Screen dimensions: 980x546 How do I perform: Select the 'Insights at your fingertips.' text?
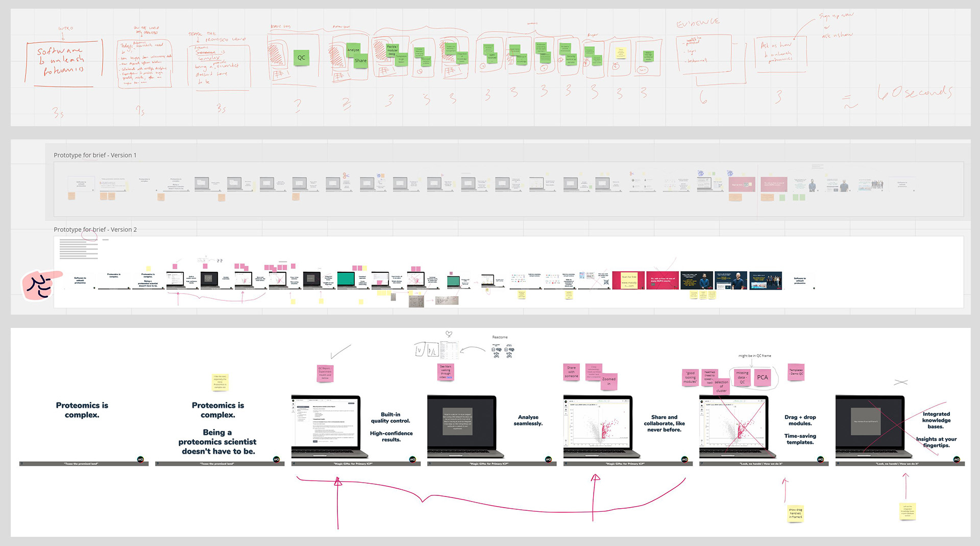tap(936, 442)
